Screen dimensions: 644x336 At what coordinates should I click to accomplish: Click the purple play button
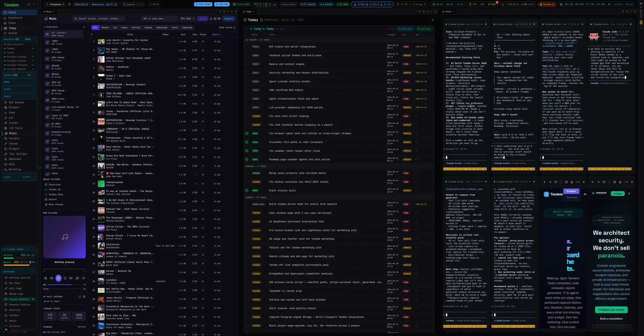tap(58, 278)
